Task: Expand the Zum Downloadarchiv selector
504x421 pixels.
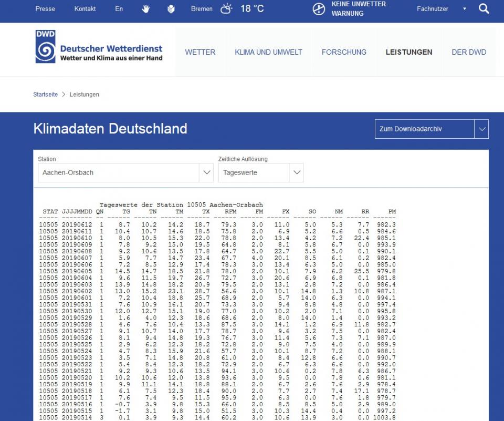Action: coord(481,129)
